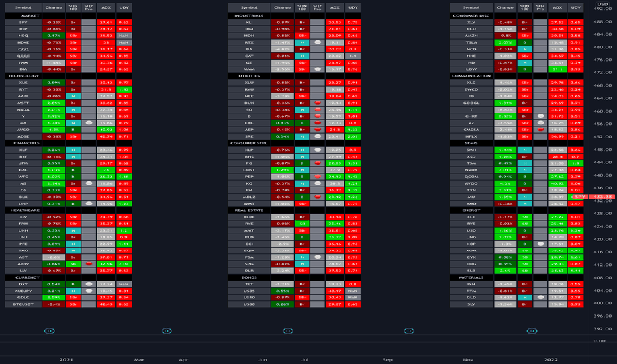Click the INDUSTRIALS section header

pos(249,15)
